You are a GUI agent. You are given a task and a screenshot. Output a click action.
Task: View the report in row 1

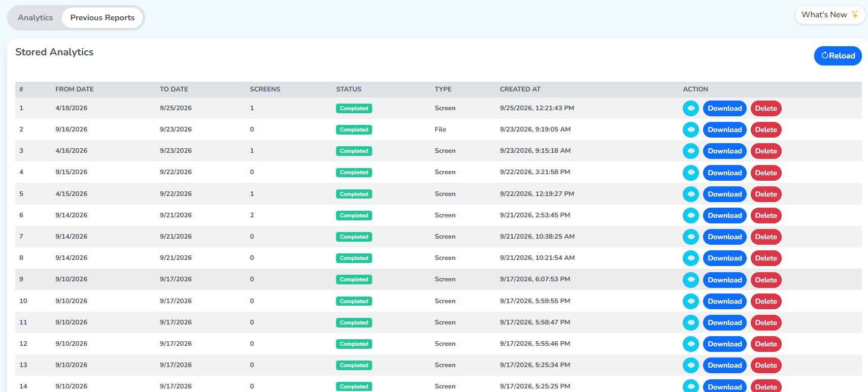[x=691, y=108]
